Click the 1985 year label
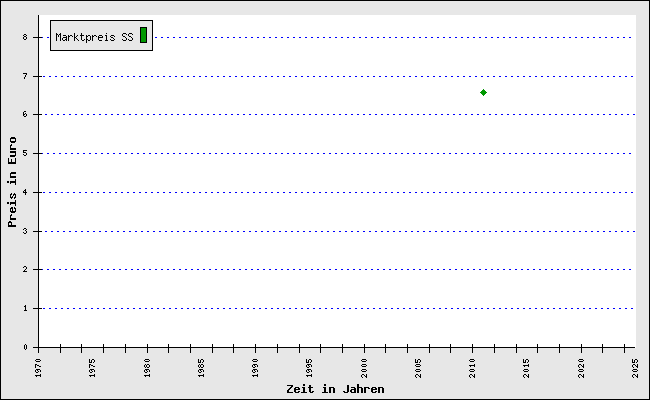This screenshot has width=650, height=400. 201,368
